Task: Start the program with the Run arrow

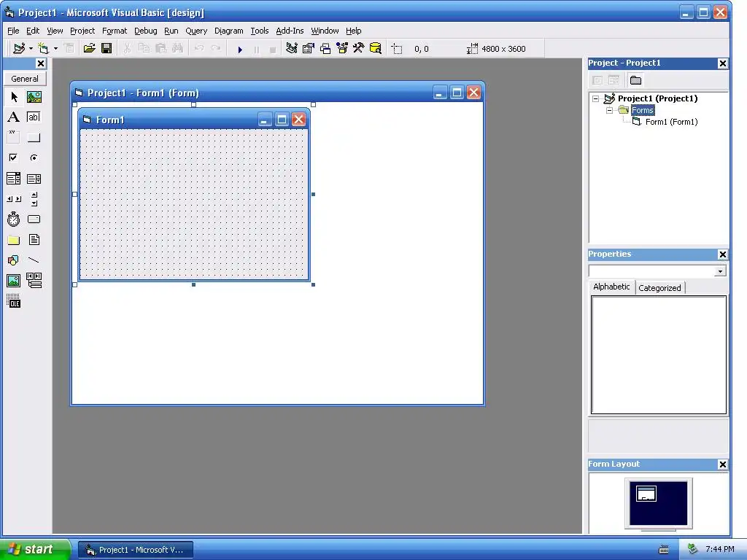Action: pyautogui.click(x=240, y=49)
